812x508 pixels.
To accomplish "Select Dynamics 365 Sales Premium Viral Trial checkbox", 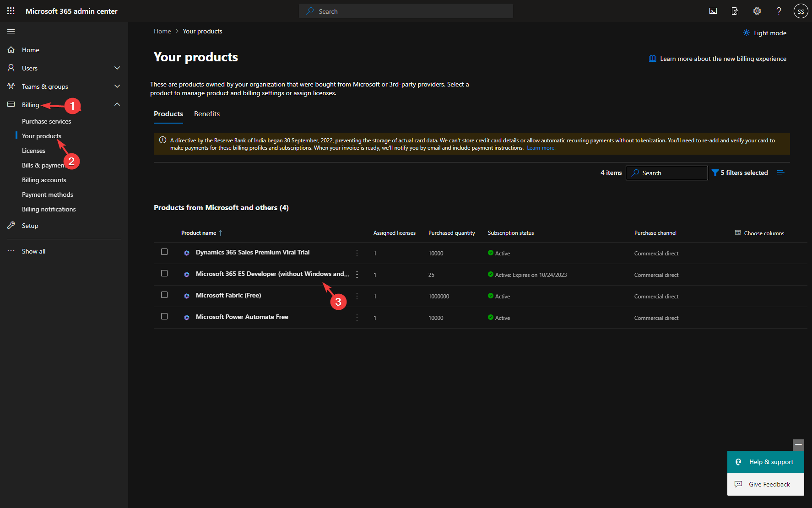I will pyautogui.click(x=164, y=252).
